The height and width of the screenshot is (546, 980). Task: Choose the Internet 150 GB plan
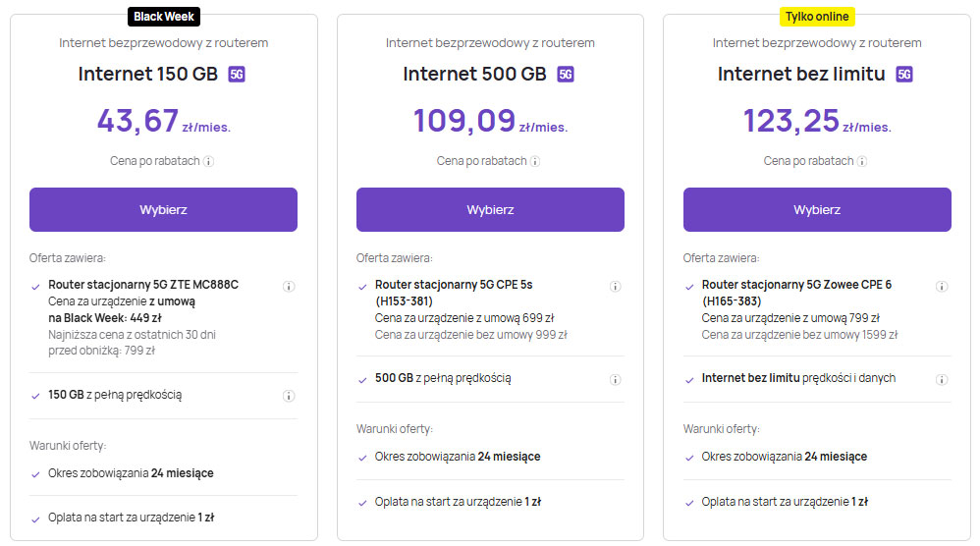coord(163,209)
